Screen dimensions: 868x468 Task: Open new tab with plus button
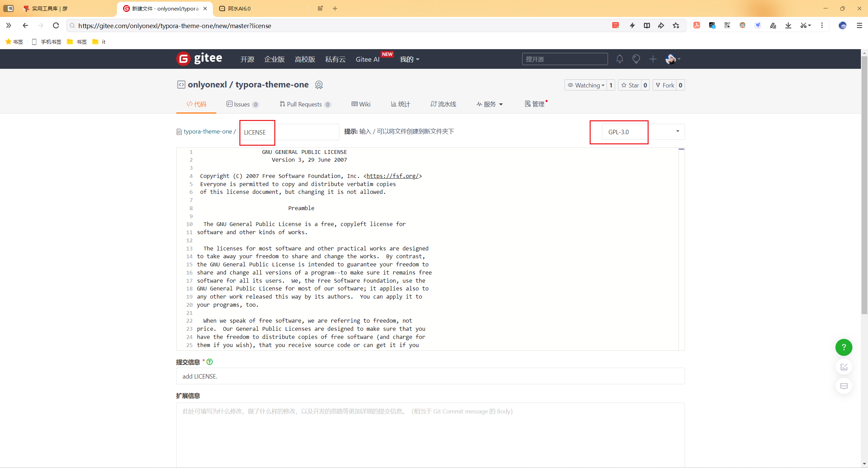(x=335, y=8)
